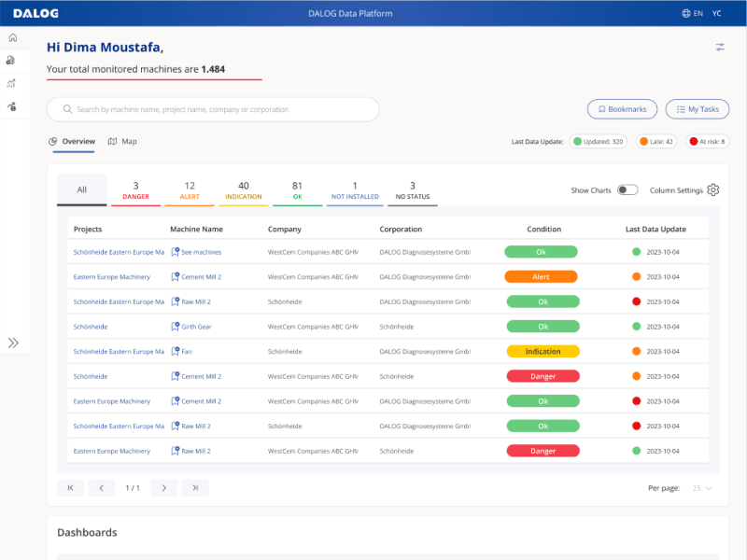This screenshot has height=560, width=747.
Task: Click the DALOG logo
Action: 35,13
